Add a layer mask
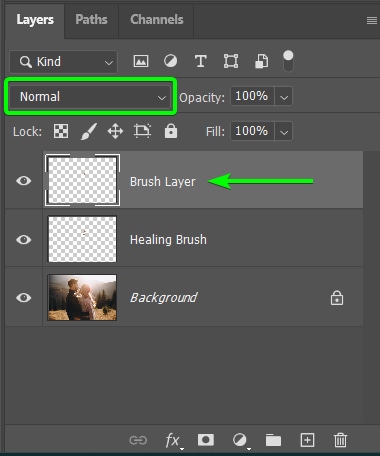 click(x=206, y=440)
